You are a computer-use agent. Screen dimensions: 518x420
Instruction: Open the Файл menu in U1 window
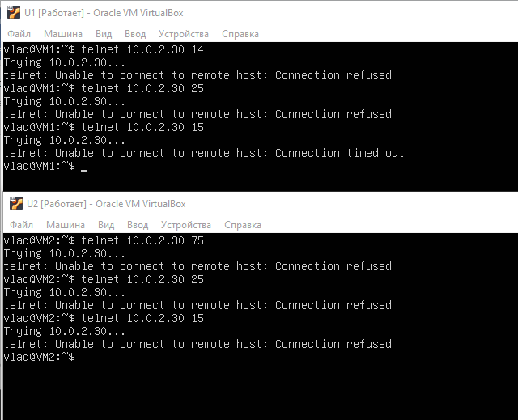(x=19, y=34)
